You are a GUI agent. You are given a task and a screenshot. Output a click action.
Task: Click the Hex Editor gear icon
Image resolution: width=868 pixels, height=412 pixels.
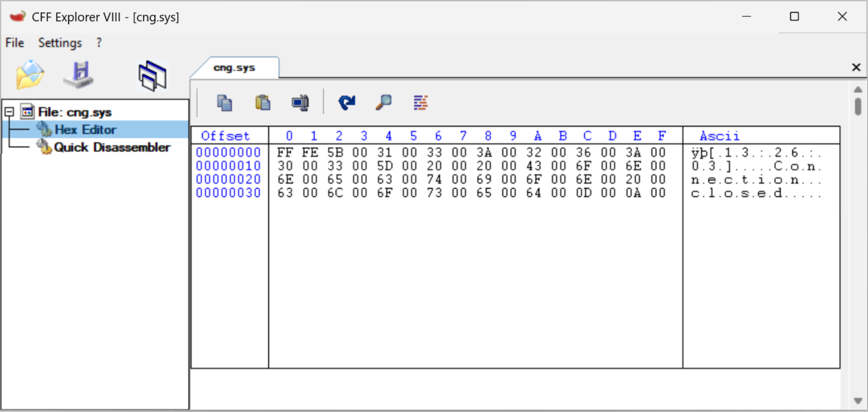44,129
